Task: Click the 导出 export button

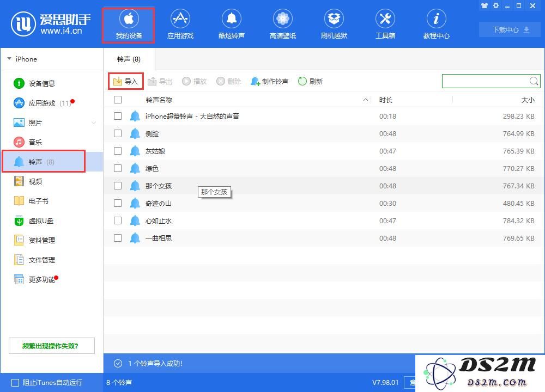Action: pos(160,81)
